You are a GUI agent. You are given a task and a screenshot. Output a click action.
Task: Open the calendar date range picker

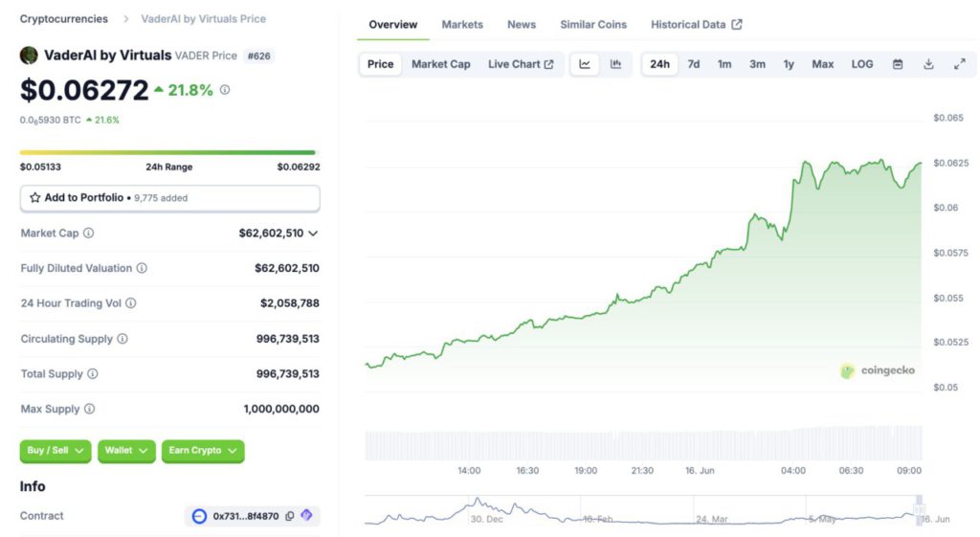coord(898,64)
